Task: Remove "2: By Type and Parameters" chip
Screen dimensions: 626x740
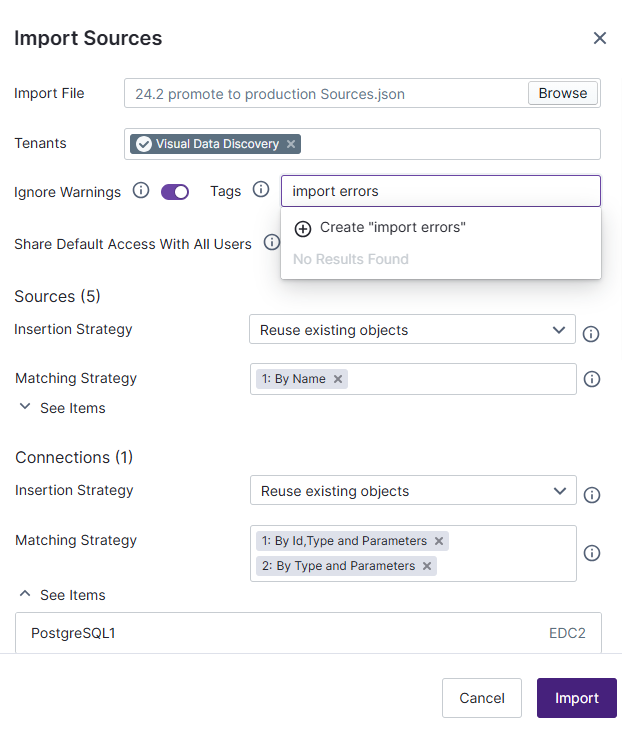Action: pos(427,566)
